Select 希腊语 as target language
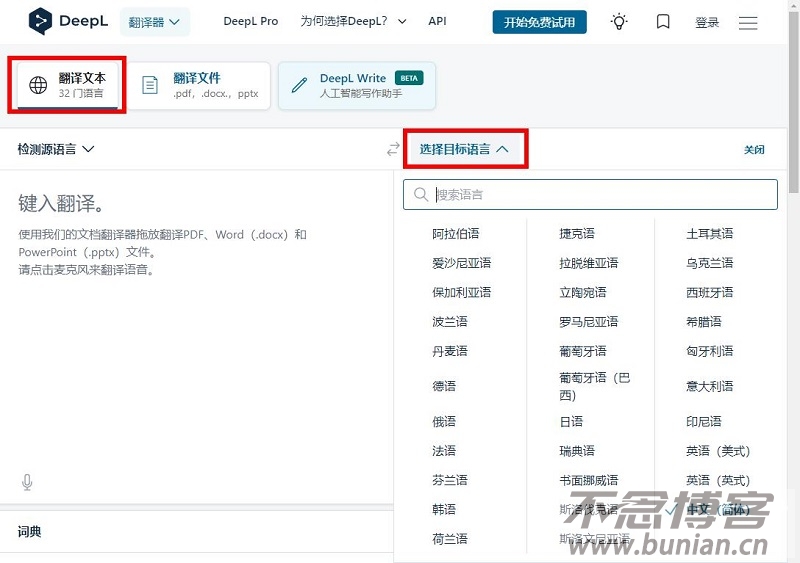Image resolution: width=800 pixels, height=563 pixels. tap(704, 322)
